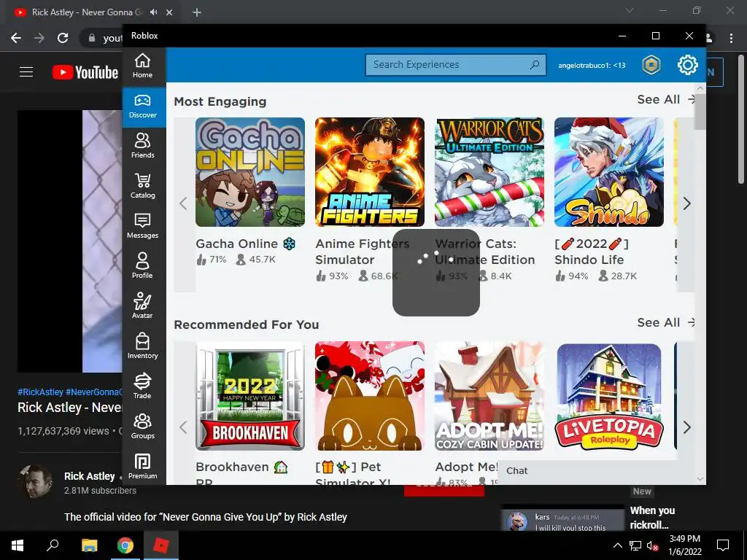Click the YouTube logo
The height and width of the screenshot is (560, 747).
coord(85,72)
